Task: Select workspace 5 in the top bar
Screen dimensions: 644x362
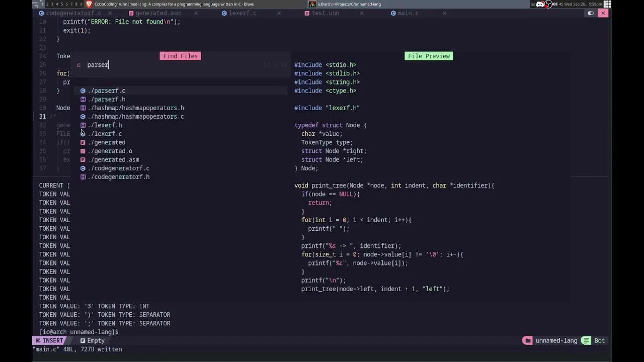Action: (61, 4)
